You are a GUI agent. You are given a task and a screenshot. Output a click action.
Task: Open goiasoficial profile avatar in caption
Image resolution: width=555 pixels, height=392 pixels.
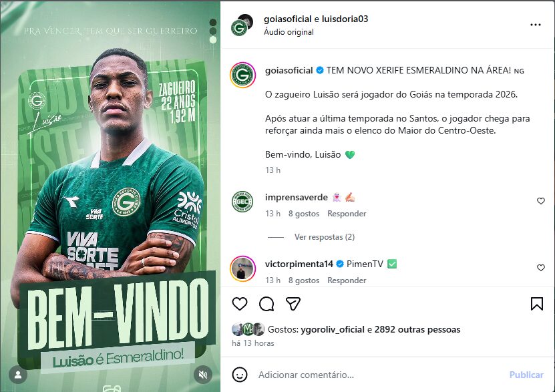[x=242, y=75]
